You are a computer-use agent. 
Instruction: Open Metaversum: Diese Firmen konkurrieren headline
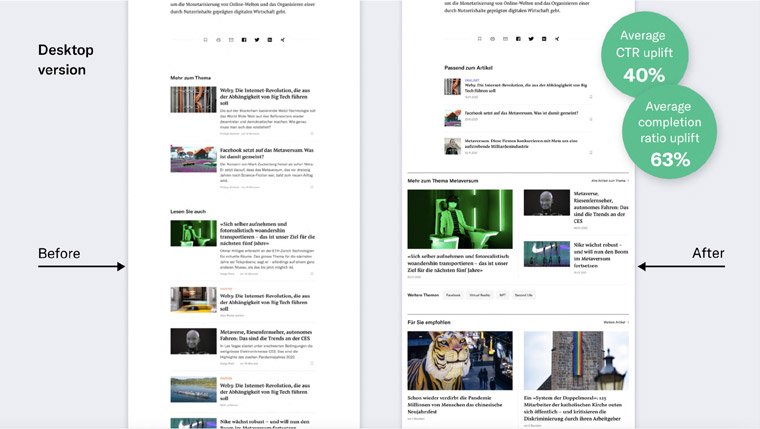point(521,143)
